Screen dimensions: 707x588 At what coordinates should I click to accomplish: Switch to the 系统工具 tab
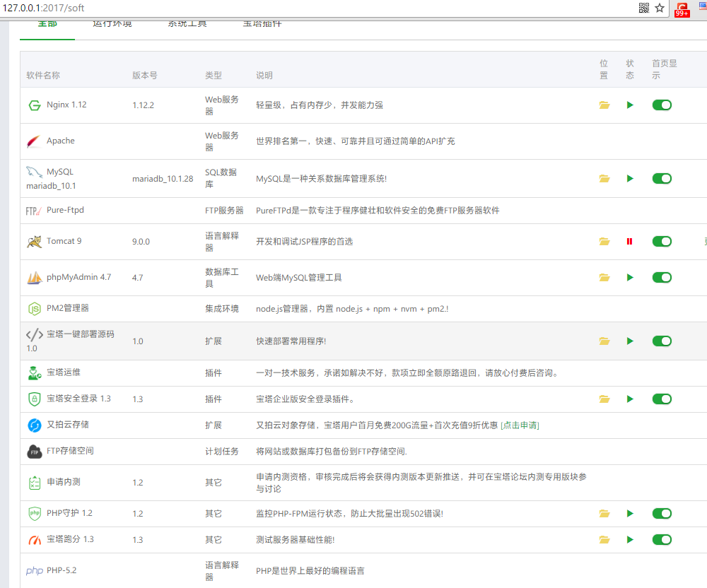click(187, 23)
